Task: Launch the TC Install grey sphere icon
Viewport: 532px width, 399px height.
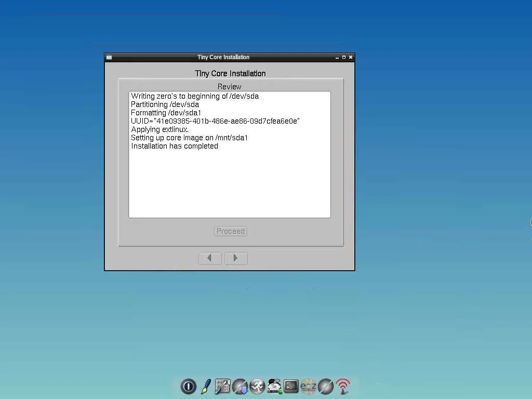Action: tap(326, 386)
